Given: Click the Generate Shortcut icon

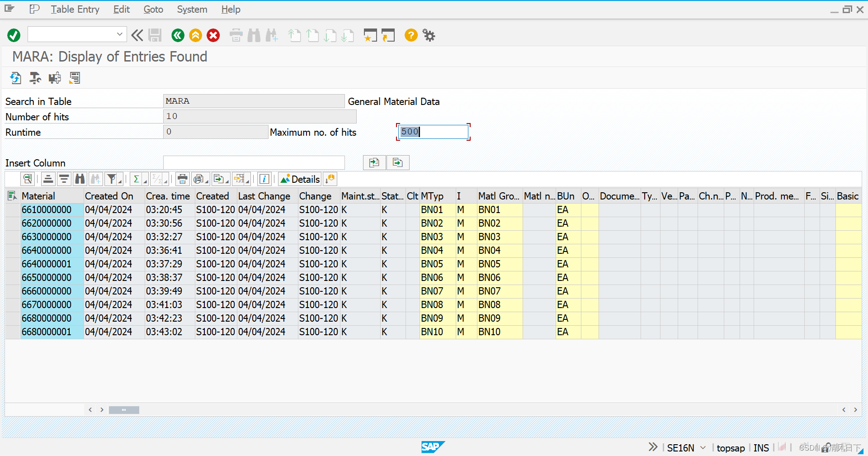Looking at the screenshot, I should point(388,35).
